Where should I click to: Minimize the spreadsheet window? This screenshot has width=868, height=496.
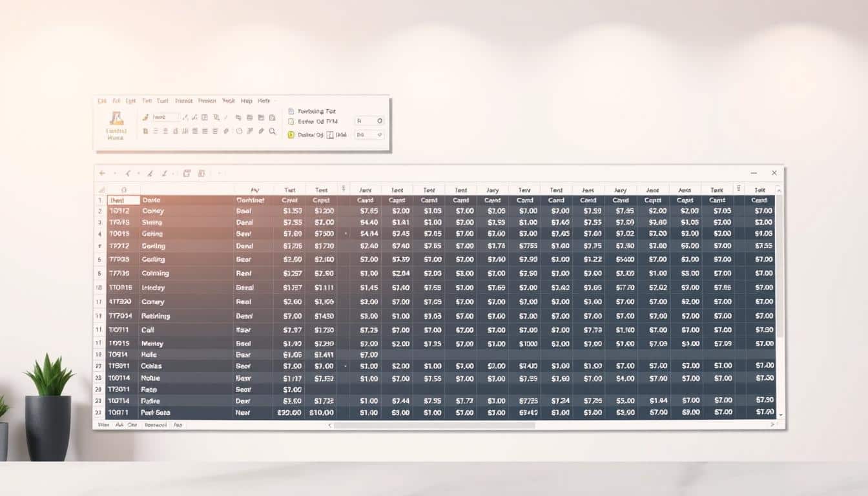pos(754,173)
